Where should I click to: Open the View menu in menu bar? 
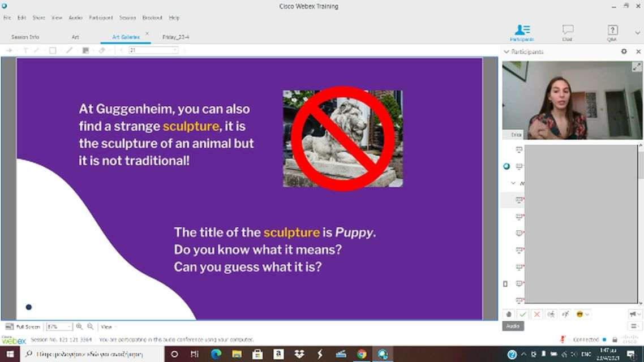point(57,18)
